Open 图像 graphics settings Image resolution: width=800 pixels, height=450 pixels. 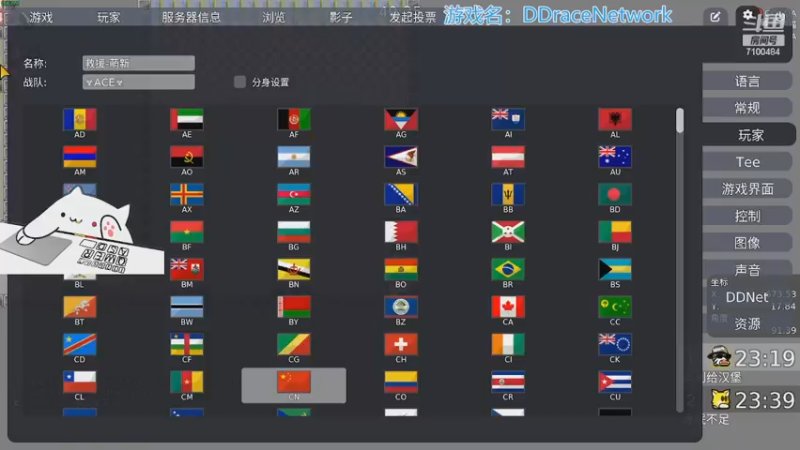point(747,243)
